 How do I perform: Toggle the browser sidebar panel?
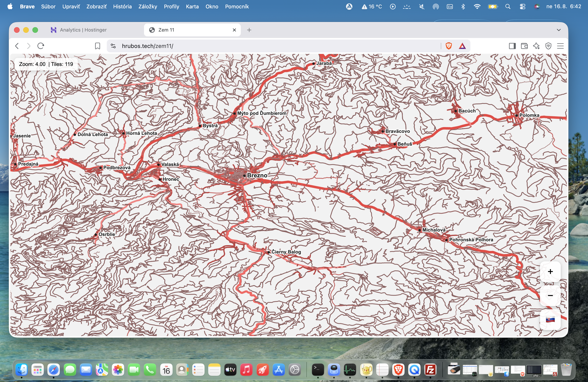[x=512, y=46]
